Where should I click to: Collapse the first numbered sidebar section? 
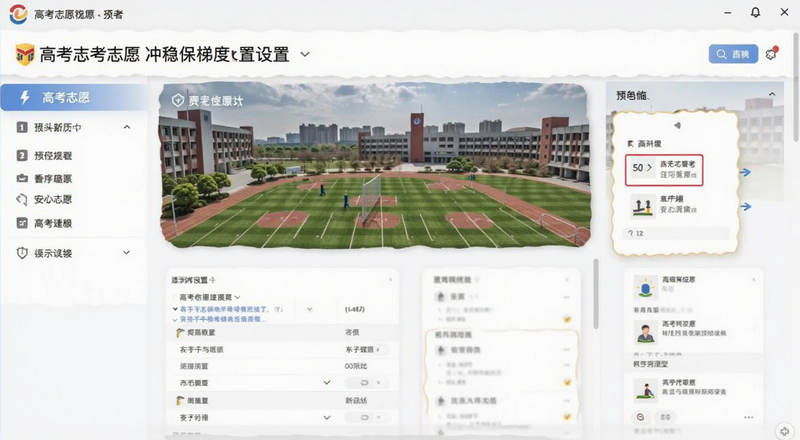click(127, 127)
